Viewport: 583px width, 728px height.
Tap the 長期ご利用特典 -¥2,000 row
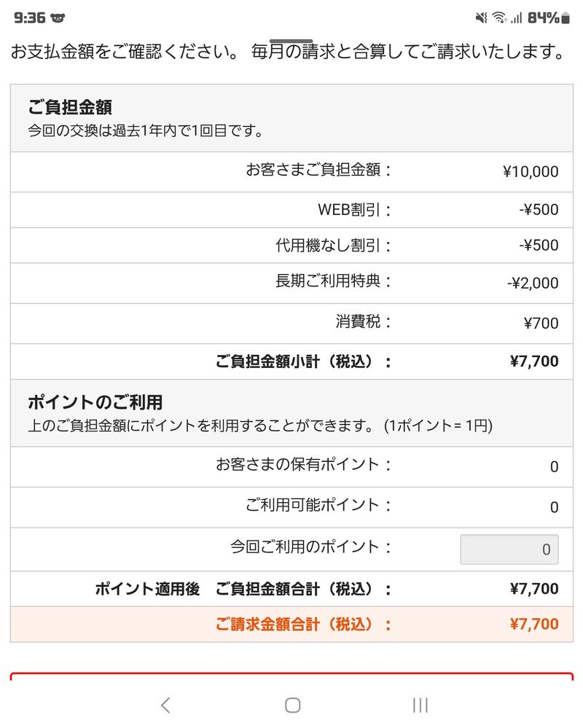point(291,283)
